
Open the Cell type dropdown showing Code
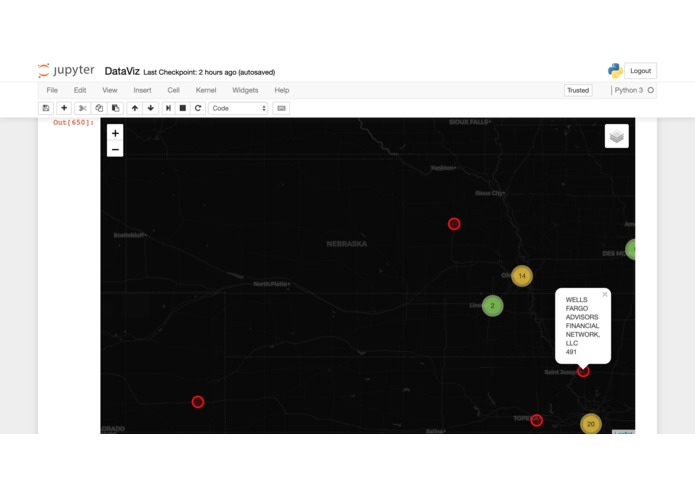(x=238, y=108)
